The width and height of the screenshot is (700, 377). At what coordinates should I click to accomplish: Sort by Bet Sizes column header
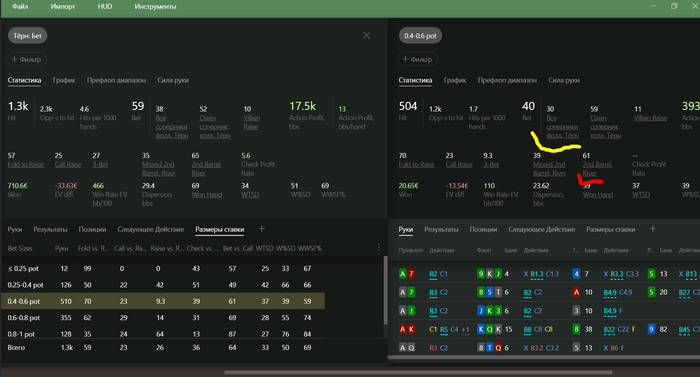point(20,248)
